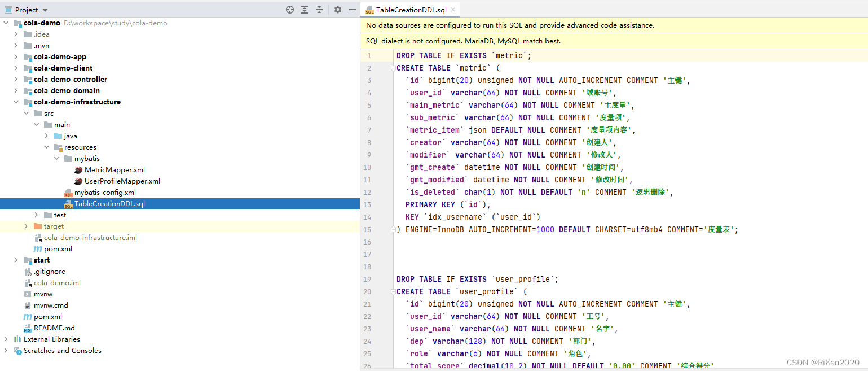This screenshot has height=371, width=868.
Task: Fold CREATE TABLE user_profile block at line 20
Action: click(x=393, y=291)
